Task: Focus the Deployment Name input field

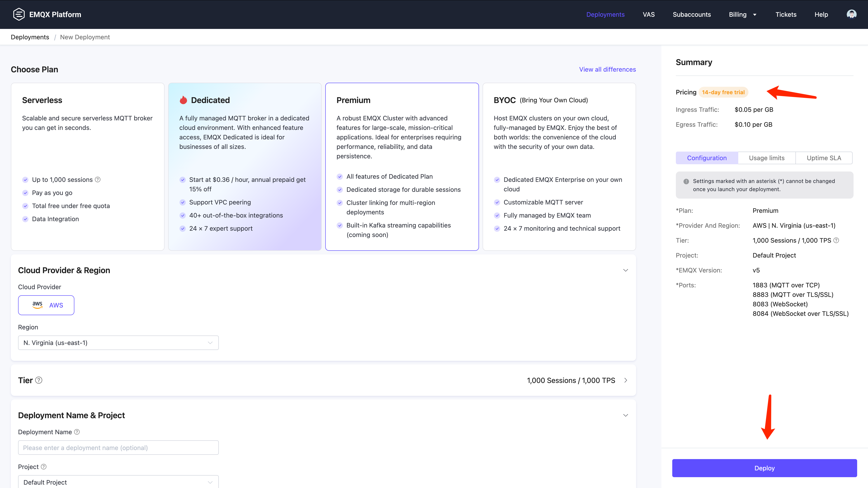Action: [118, 448]
